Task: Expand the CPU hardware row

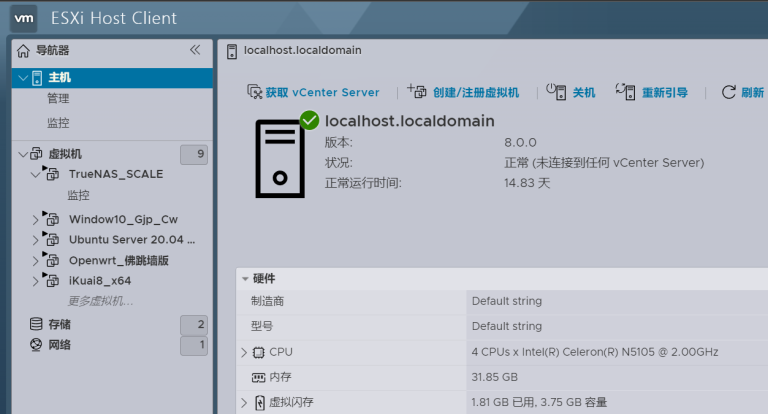Action: (x=244, y=353)
